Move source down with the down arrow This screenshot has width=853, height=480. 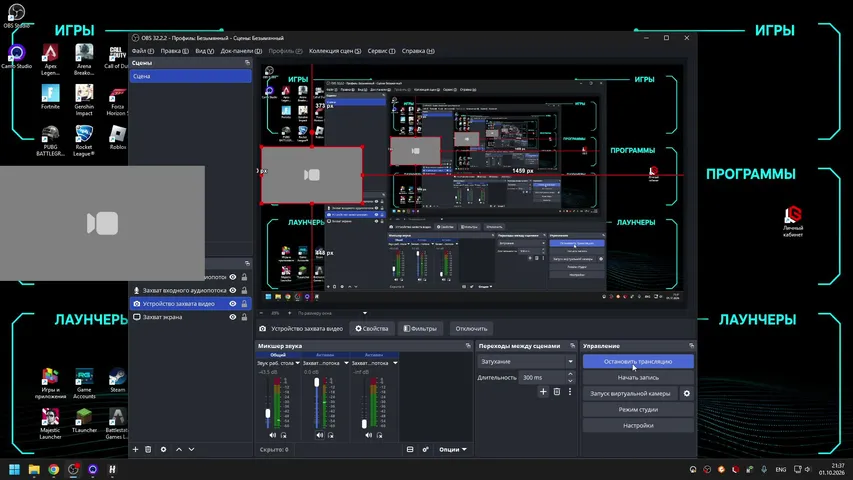pos(191,450)
